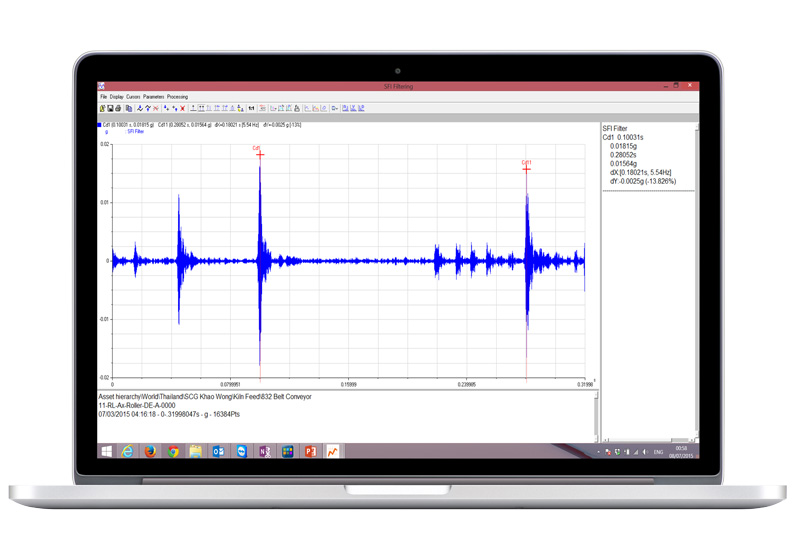Select the left Cd1 cursor marker
This screenshot has width=795, height=540.
pyautogui.click(x=260, y=154)
